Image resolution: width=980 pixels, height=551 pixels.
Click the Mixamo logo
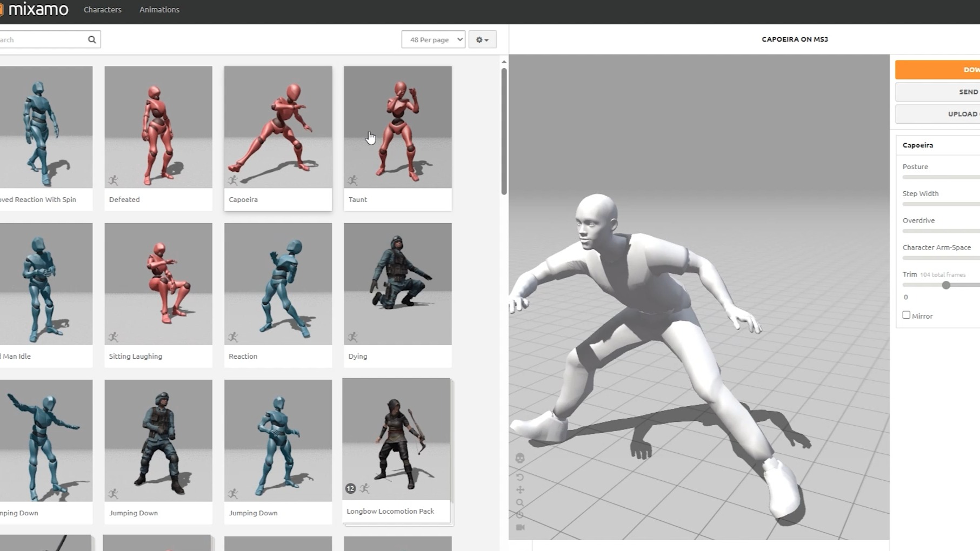tap(36, 9)
